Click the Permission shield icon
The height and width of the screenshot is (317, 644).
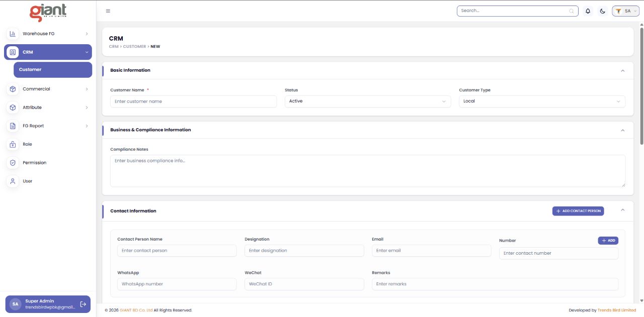(x=13, y=163)
